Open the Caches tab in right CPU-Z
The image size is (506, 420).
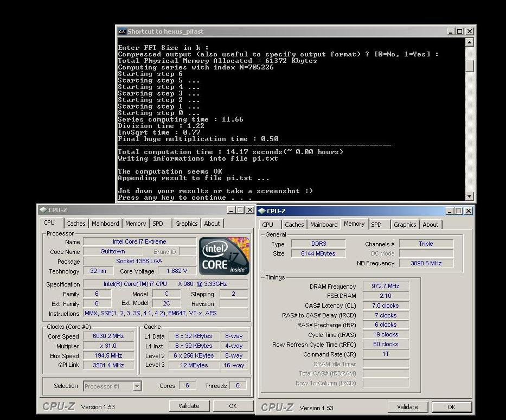tap(294, 224)
